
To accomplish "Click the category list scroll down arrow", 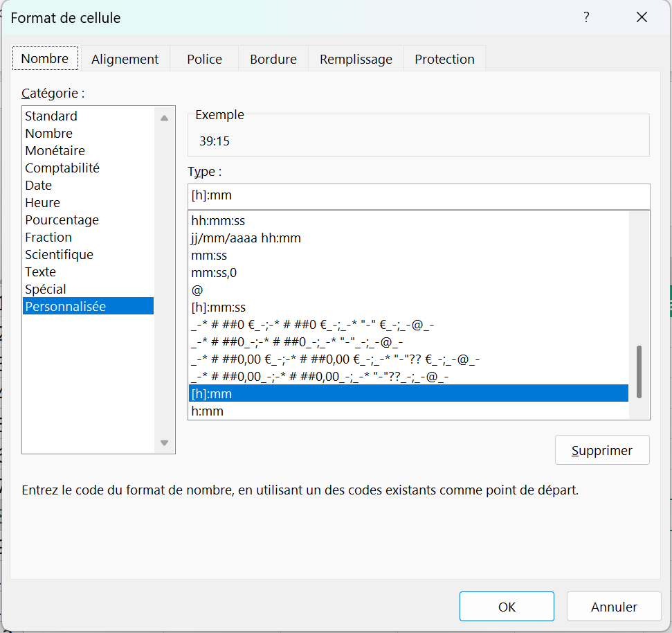I will (164, 443).
